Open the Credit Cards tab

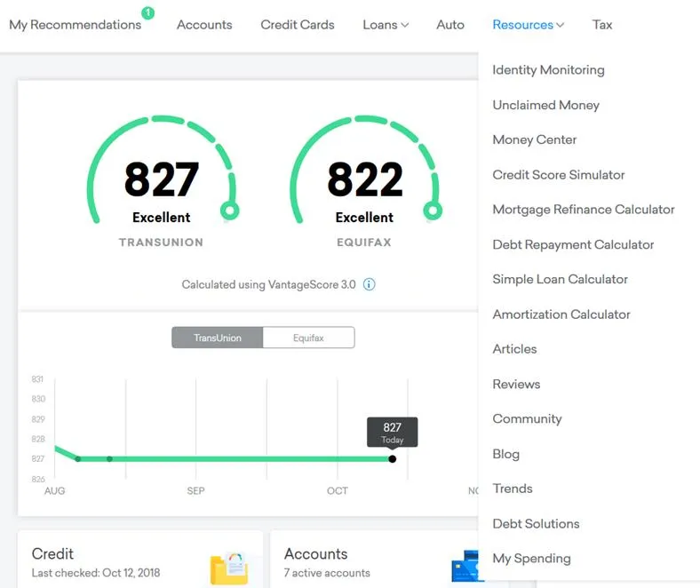pyautogui.click(x=298, y=25)
